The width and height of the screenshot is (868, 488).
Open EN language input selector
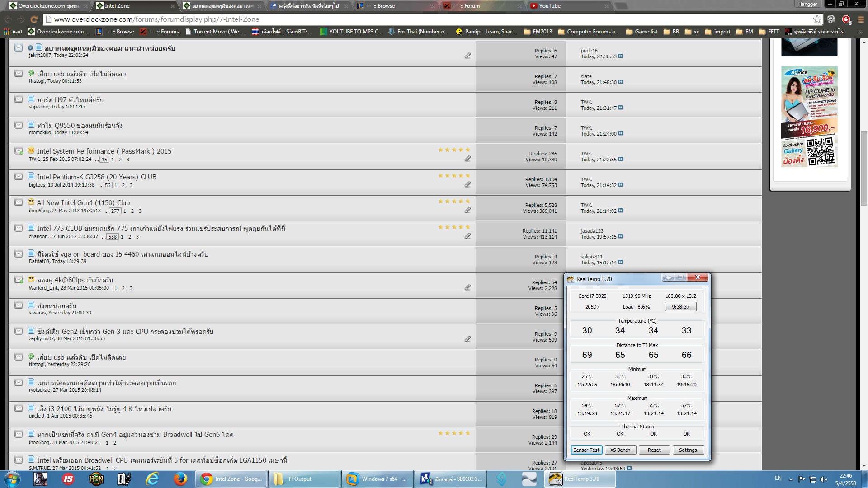[x=778, y=478]
